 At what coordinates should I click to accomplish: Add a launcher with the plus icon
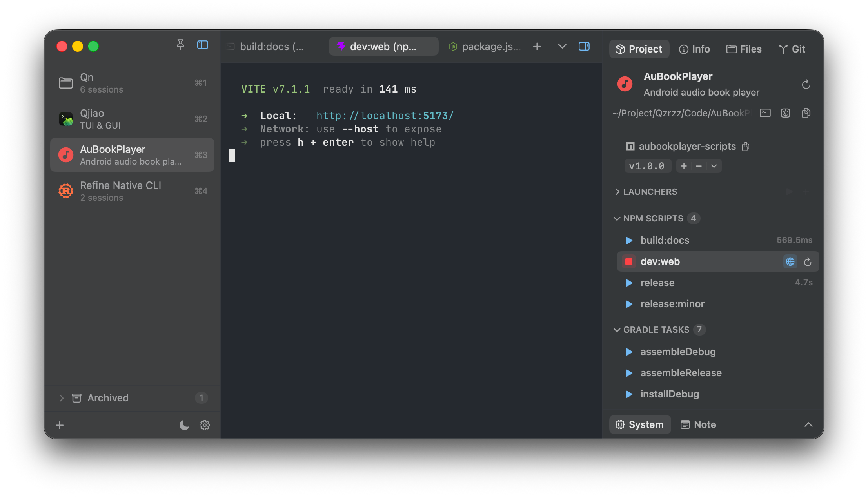tap(806, 192)
